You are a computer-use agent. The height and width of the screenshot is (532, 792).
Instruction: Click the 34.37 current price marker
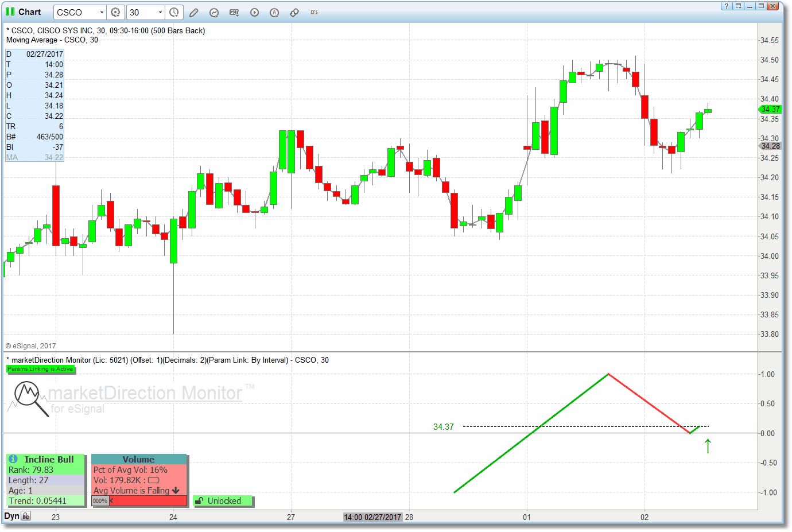[x=770, y=109]
